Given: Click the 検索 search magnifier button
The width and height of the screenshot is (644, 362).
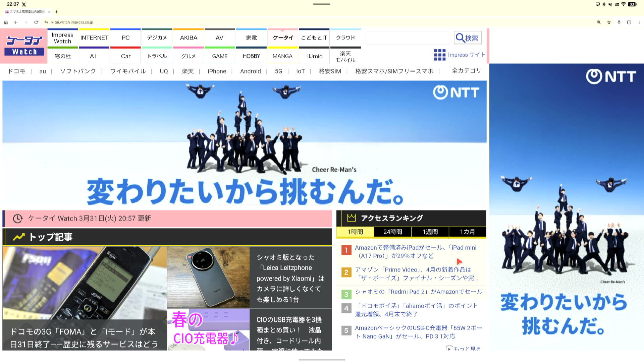Looking at the screenshot, I should coord(467,38).
